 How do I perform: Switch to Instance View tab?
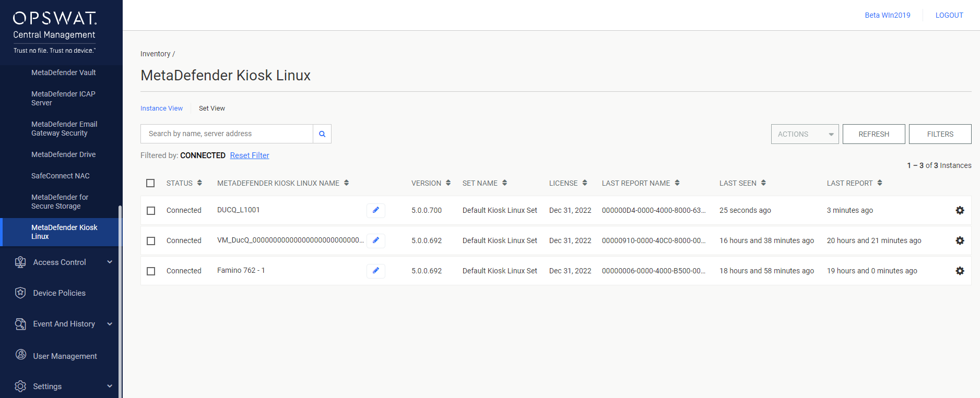tap(161, 108)
